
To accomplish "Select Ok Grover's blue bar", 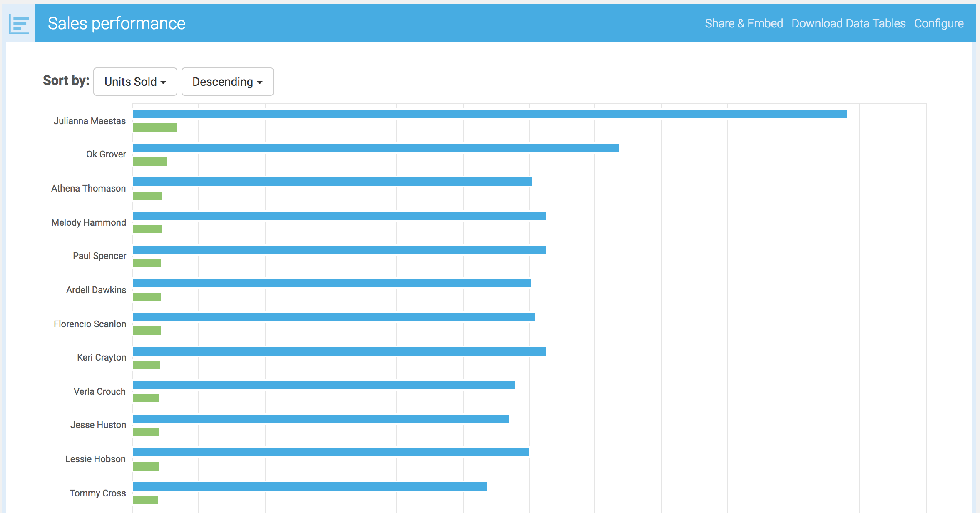I will click(376, 148).
